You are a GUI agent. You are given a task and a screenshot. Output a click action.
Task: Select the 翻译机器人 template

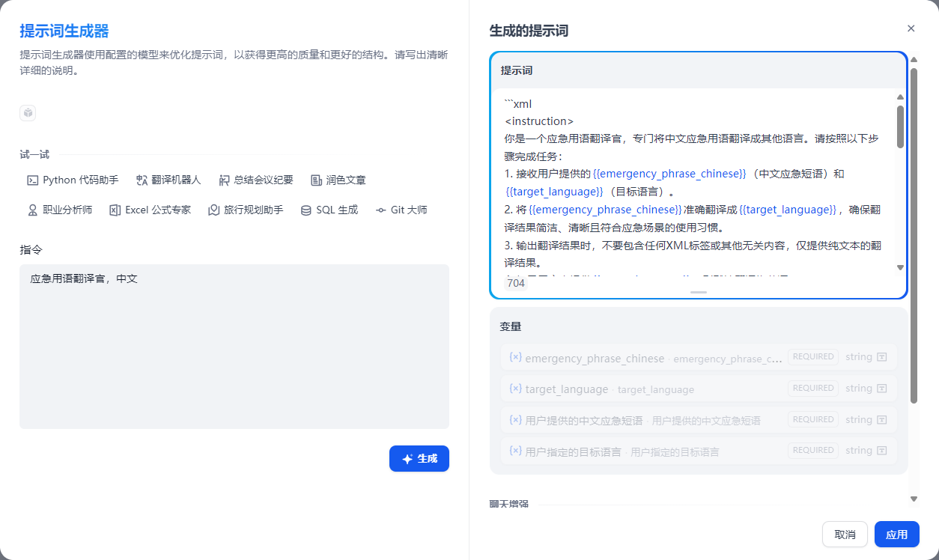pyautogui.click(x=168, y=180)
